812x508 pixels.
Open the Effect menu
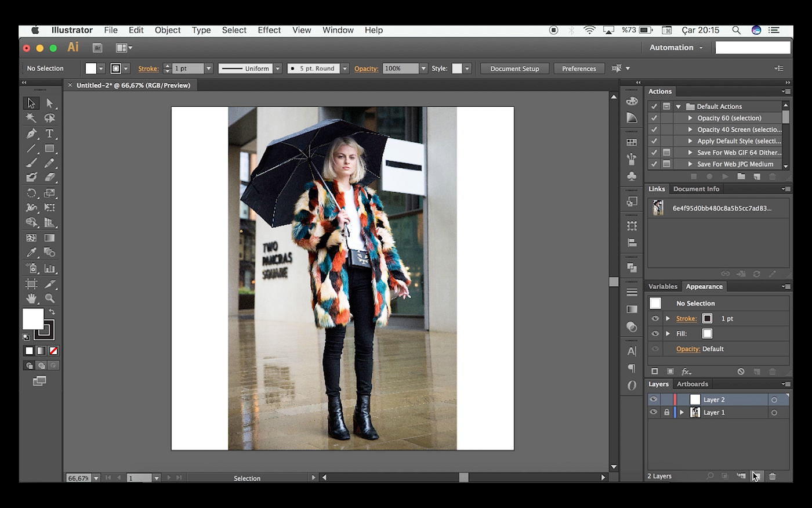pos(269,30)
